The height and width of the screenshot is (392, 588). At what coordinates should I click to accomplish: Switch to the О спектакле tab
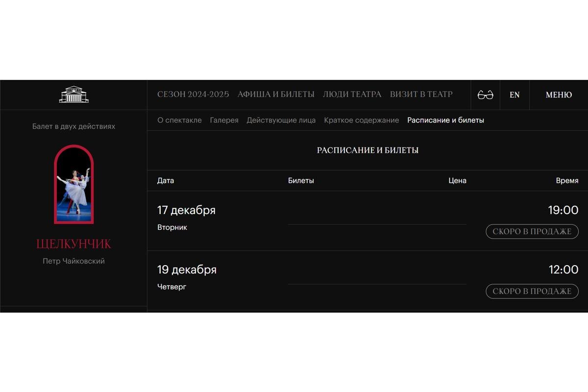[x=179, y=120]
